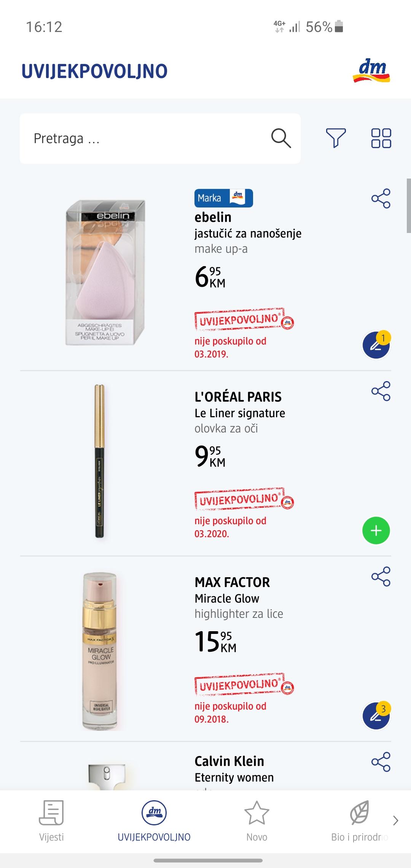Image resolution: width=411 pixels, height=868 pixels.
Task: Tap the search magnifier icon
Action: (281, 138)
